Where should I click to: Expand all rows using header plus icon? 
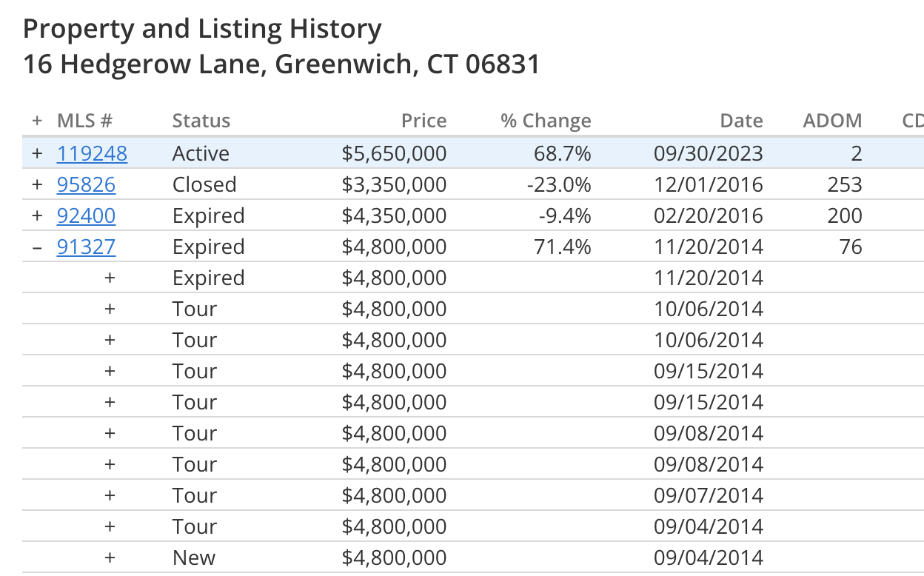pos(37,121)
